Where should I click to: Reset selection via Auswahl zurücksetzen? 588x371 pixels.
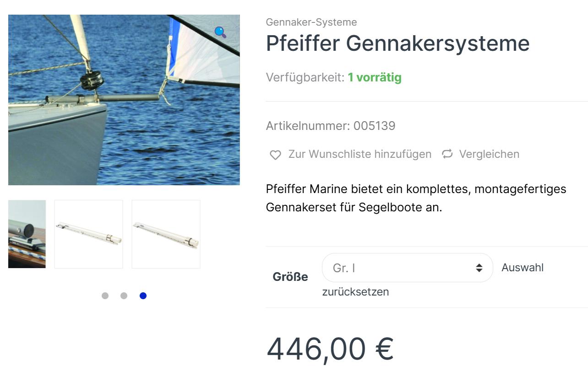(x=355, y=291)
